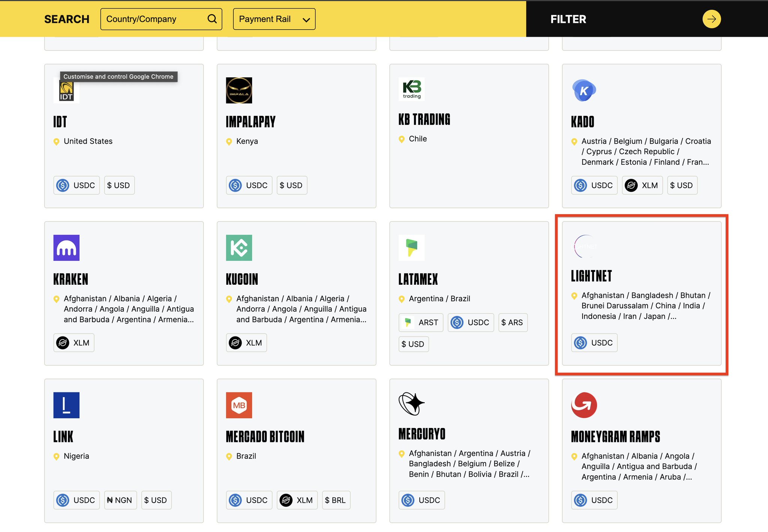Click BRL tag on Mercado Bitcoin card
The image size is (768, 532).
point(335,500)
